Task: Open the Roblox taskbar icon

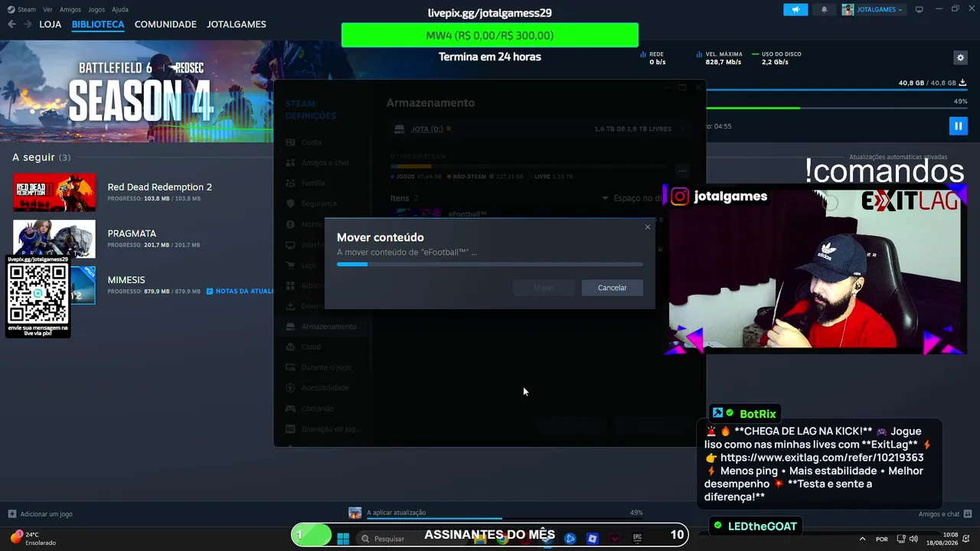Action: (x=592, y=538)
